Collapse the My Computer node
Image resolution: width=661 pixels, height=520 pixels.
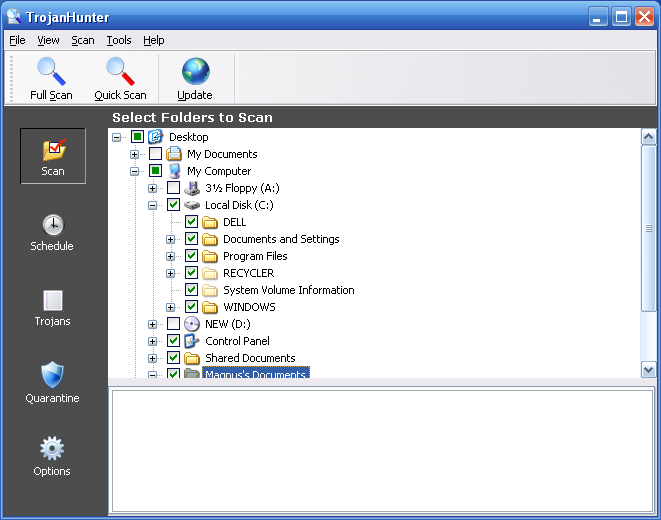click(x=134, y=171)
